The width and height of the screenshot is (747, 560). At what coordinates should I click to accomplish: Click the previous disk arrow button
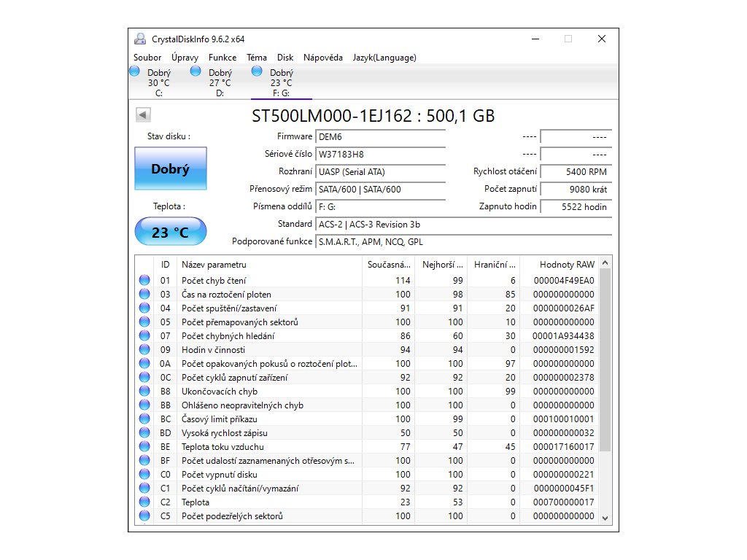pos(143,114)
